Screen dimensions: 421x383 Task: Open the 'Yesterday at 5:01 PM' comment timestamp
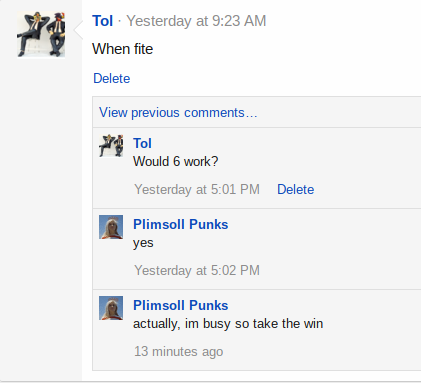(x=197, y=189)
